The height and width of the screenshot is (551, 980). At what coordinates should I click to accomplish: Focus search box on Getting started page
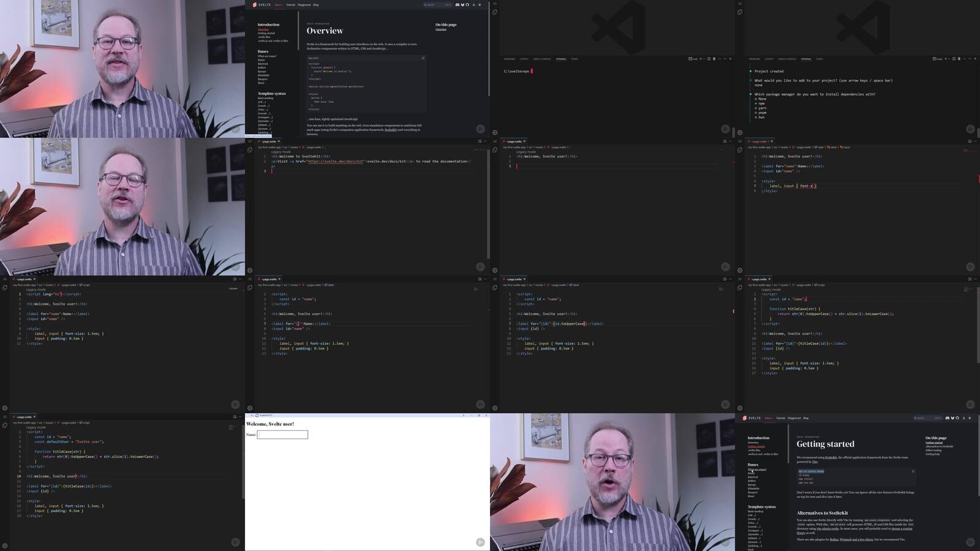(x=927, y=418)
